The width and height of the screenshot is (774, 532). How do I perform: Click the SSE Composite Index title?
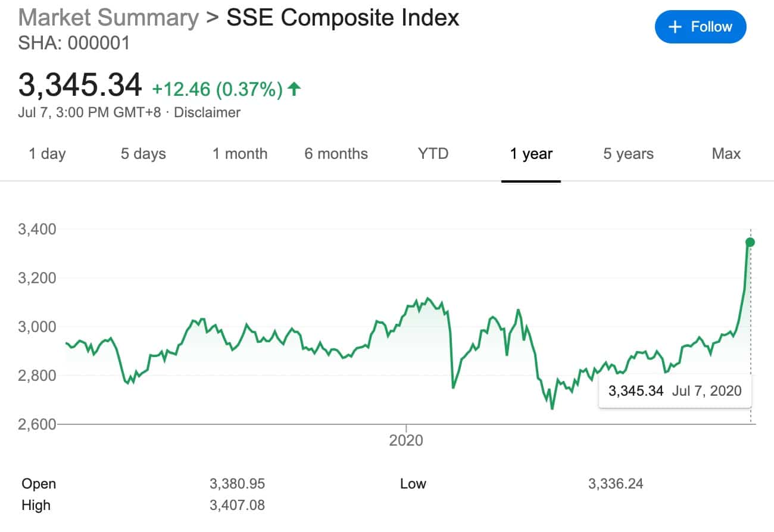click(343, 18)
